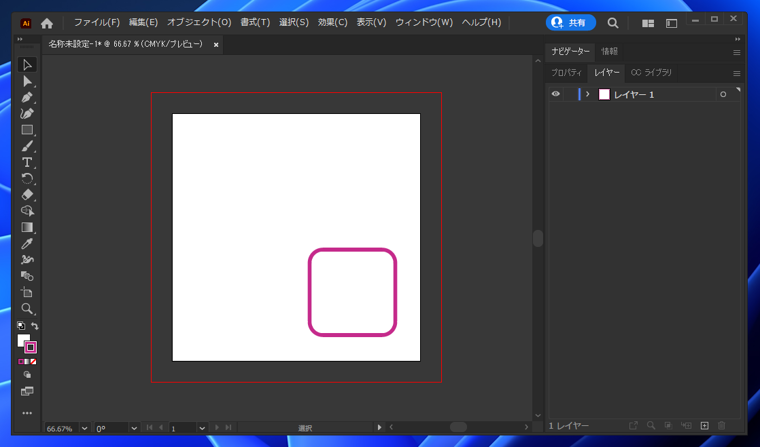Swap fill and stroke colors
760x447 pixels.
point(34,326)
